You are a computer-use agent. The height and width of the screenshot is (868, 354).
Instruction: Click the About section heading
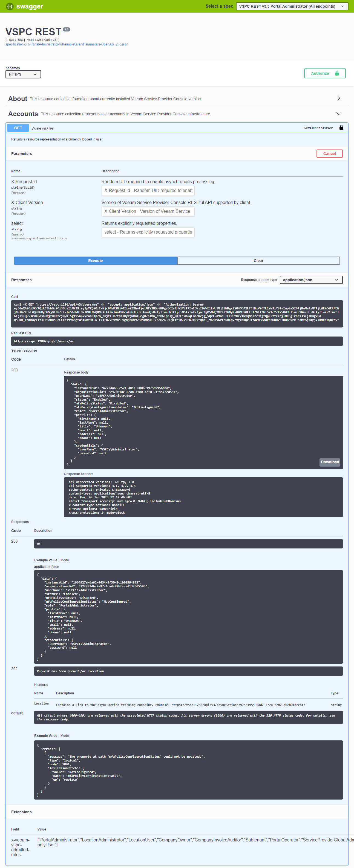click(18, 99)
